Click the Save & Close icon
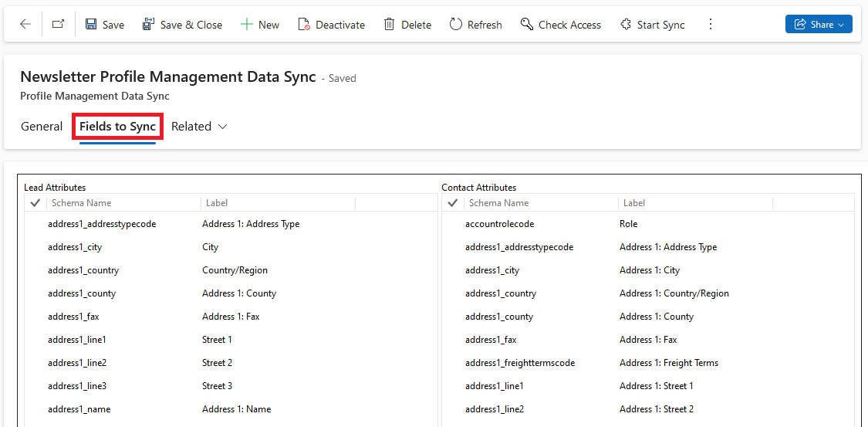This screenshot has height=427, width=868. (x=148, y=25)
